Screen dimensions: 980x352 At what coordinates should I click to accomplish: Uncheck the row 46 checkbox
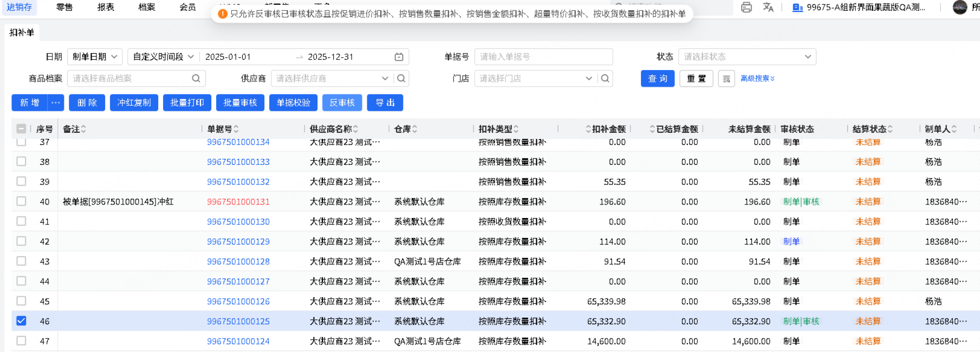tap(21, 321)
